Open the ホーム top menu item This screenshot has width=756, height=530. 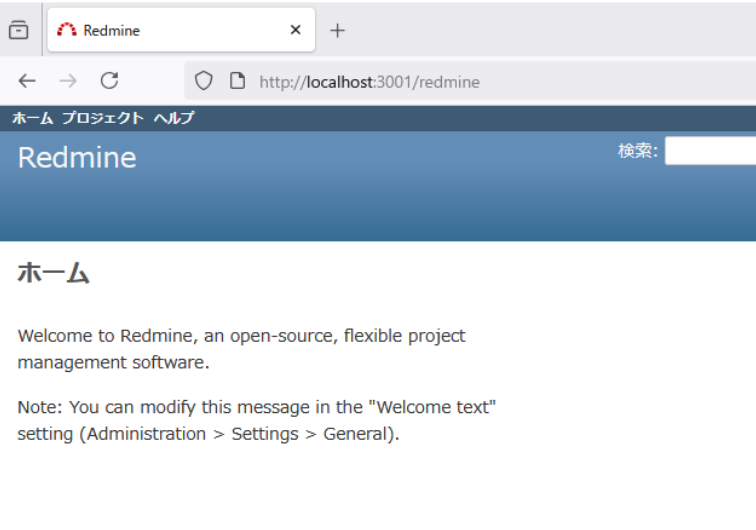32,118
